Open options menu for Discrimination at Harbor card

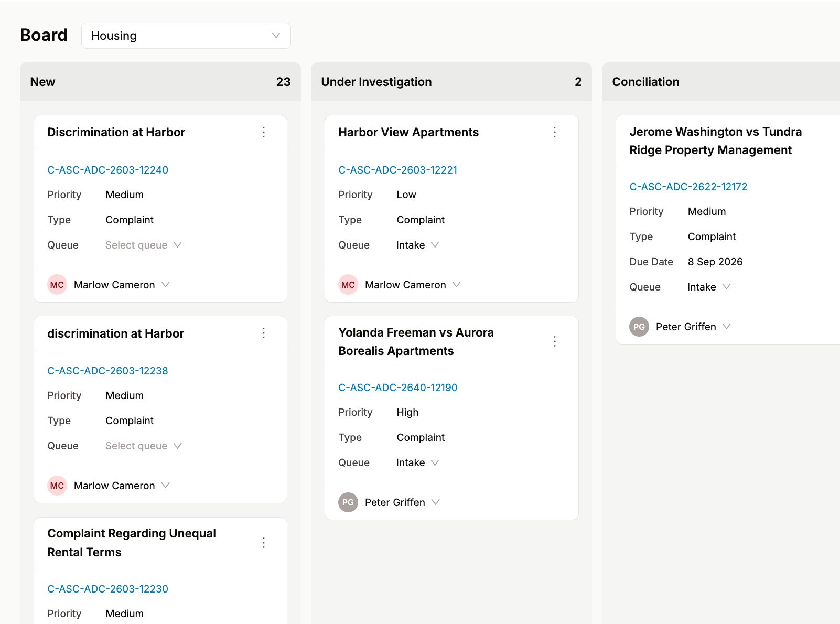tap(264, 132)
